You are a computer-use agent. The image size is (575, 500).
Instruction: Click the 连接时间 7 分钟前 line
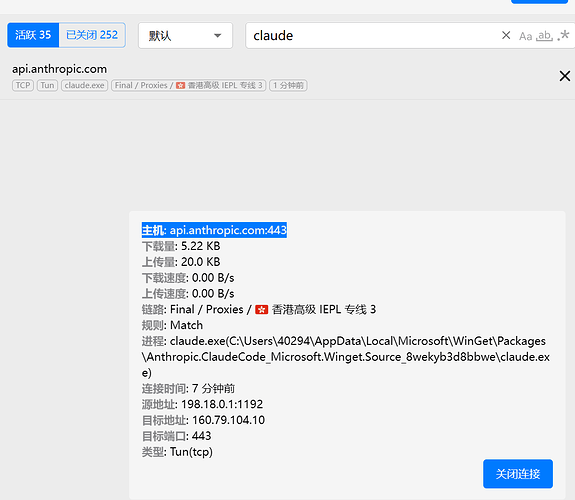(x=188, y=388)
